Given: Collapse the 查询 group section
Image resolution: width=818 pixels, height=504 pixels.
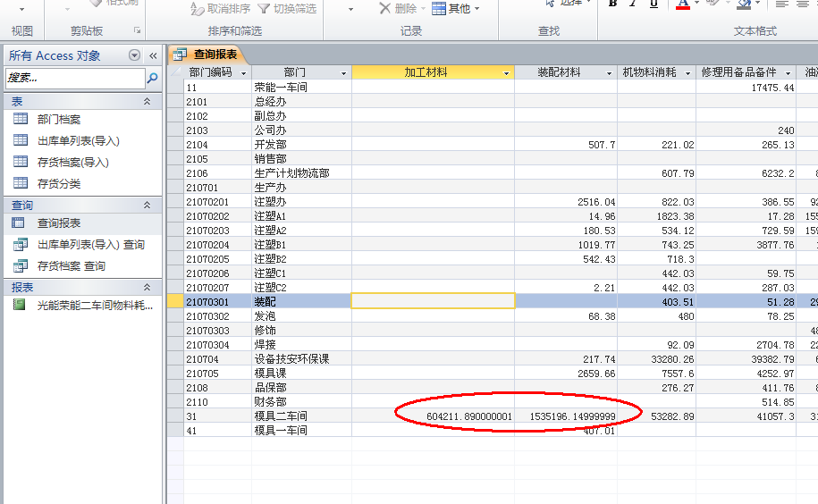Looking at the screenshot, I should point(148,206).
